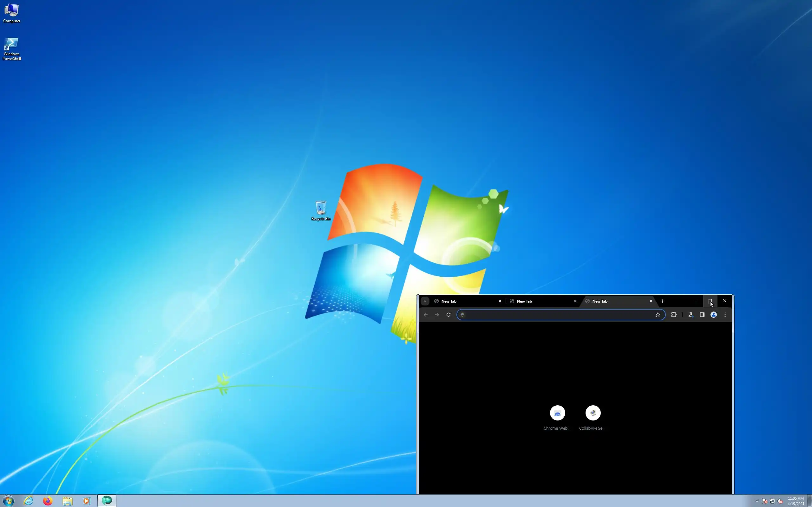
Task: Launch Firefox from the taskbar
Action: pyautogui.click(x=48, y=501)
